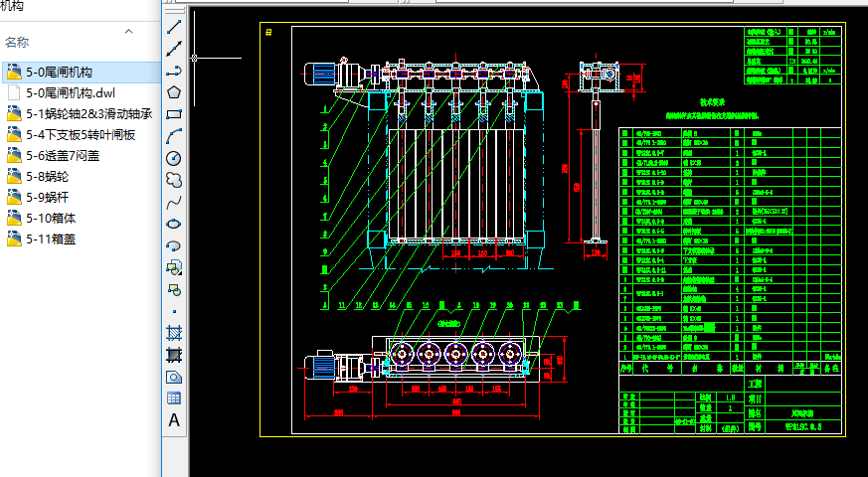Image resolution: width=868 pixels, height=477 pixels.
Task: Select the Revision Cloud tool
Action: point(174,180)
